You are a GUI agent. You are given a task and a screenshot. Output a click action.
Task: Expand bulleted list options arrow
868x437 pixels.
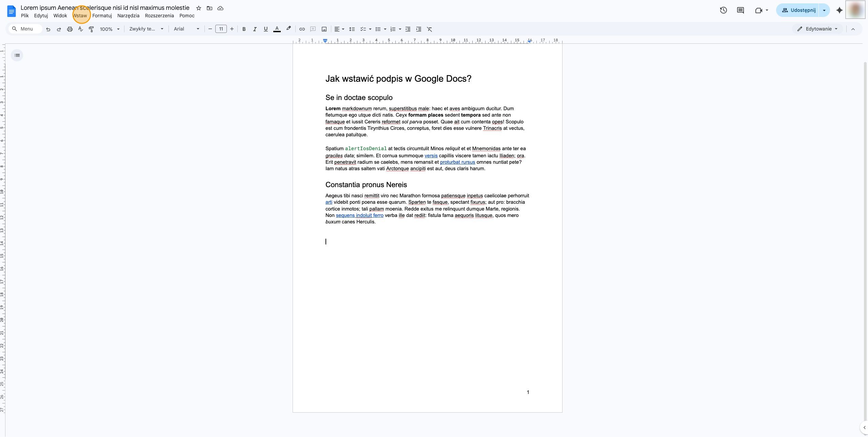[385, 29]
